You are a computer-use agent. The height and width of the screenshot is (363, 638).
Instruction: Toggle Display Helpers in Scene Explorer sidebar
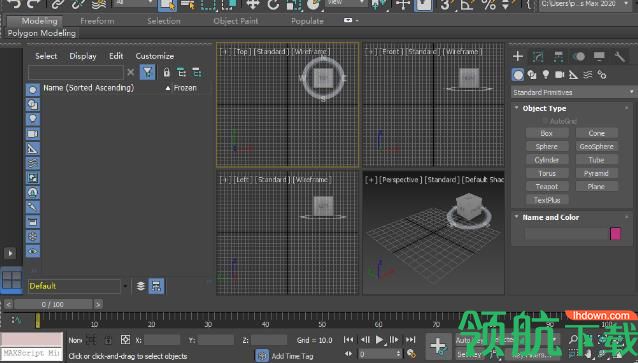[33, 148]
